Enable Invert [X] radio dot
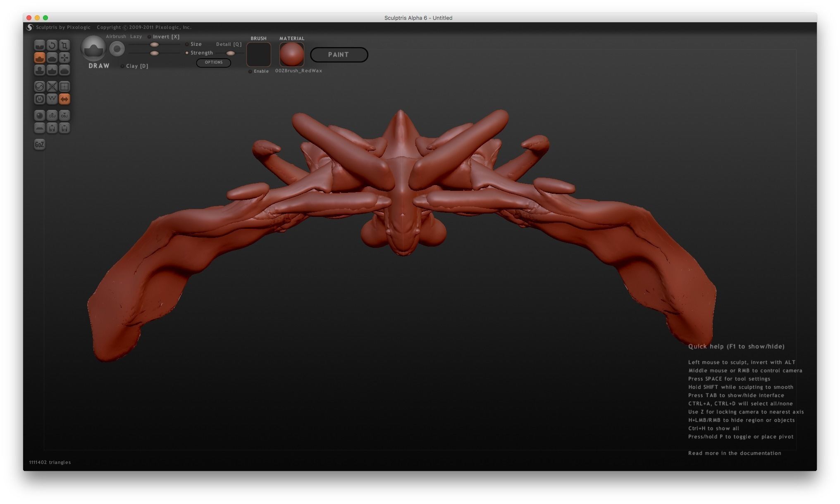 [x=149, y=37]
